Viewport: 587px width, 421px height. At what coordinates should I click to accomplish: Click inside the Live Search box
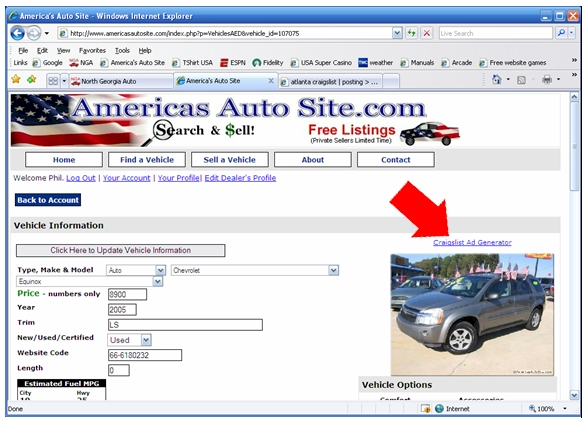(495, 33)
